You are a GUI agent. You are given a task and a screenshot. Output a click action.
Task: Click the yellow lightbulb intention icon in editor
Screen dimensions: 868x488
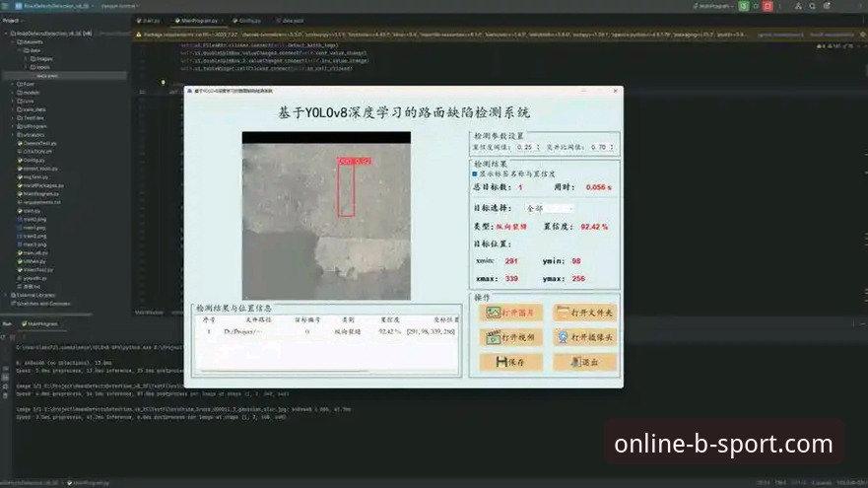click(163, 83)
